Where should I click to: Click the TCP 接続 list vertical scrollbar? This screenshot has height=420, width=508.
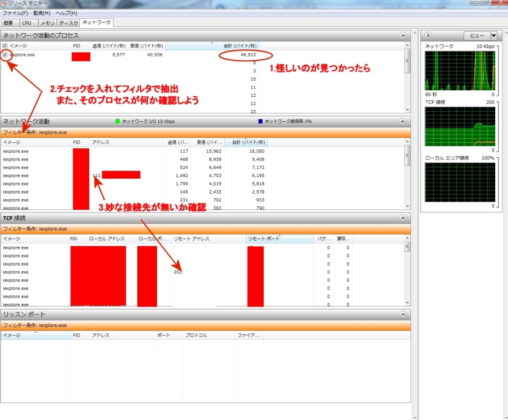[408, 274]
